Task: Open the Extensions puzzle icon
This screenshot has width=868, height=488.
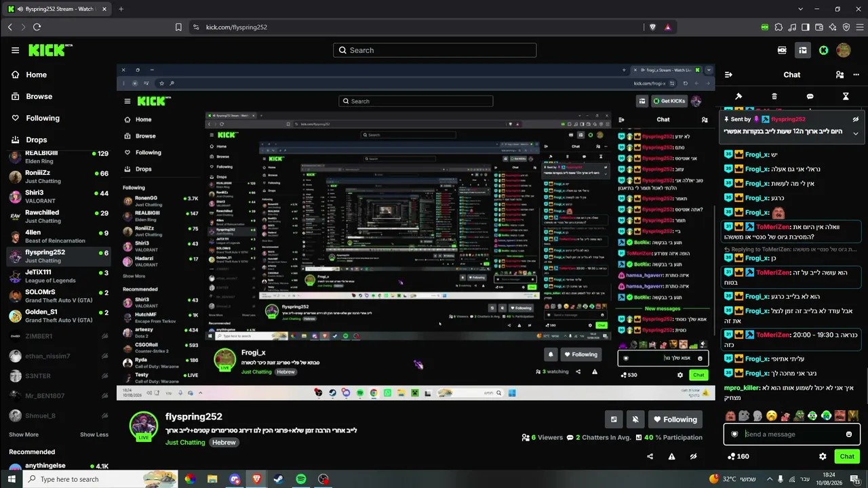Action: click(x=778, y=27)
